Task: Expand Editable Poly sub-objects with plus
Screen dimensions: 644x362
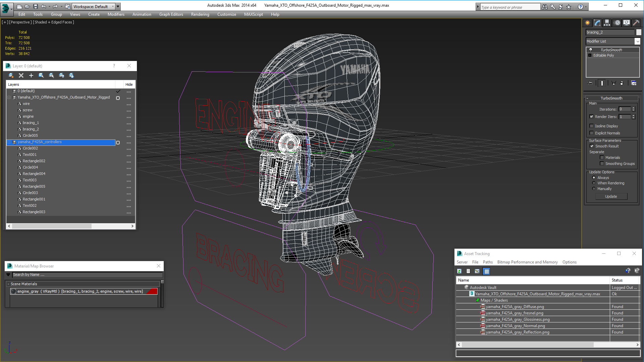Action: tap(590, 55)
